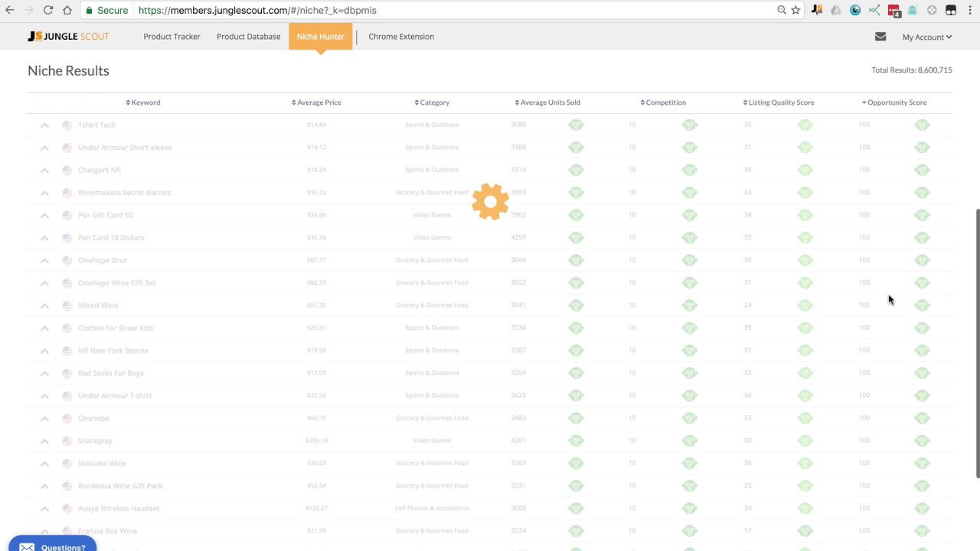Image resolution: width=980 pixels, height=551 pixels.
Task: Click the Onehope keyword
Action: pos(93,418)
